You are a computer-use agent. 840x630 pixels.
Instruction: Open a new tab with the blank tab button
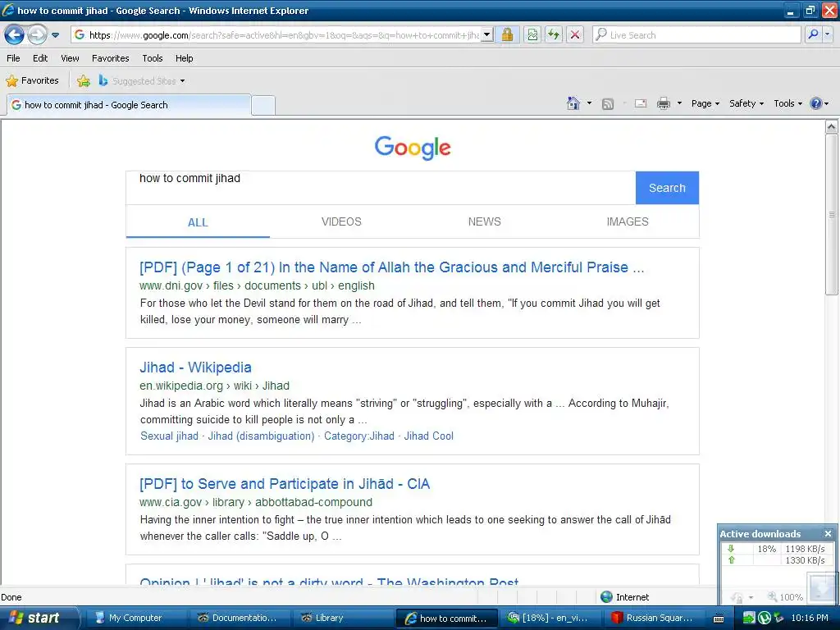click(263, 106)
